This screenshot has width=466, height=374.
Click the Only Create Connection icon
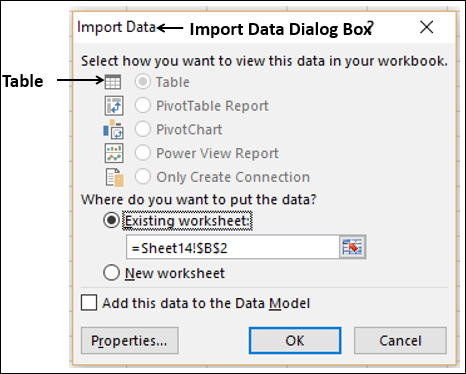(115, 177)
